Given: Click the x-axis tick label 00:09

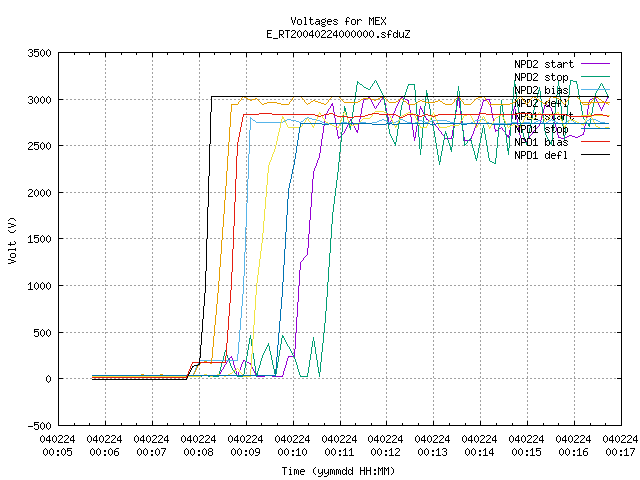Looking at the screenshot, I should tap(245, 453).
